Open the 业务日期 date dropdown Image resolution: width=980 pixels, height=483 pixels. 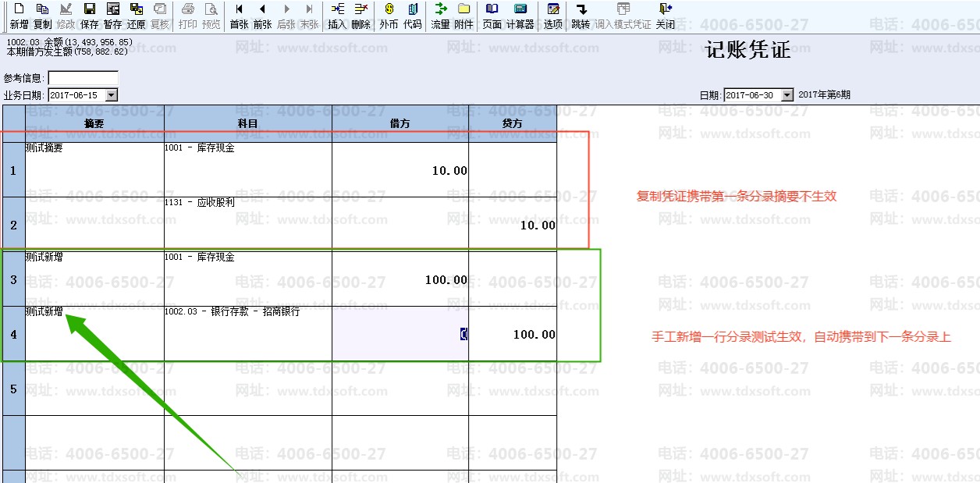(111, 95)
